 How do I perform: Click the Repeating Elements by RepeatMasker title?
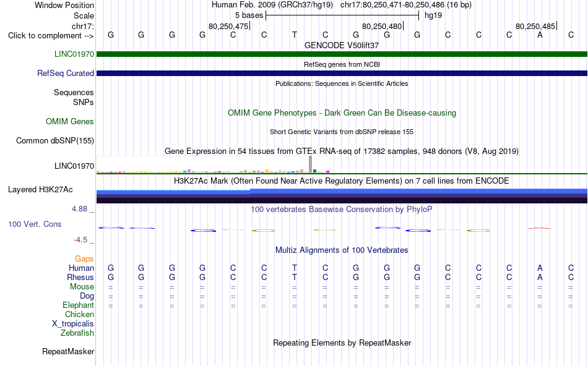click(x=342, y=343)
